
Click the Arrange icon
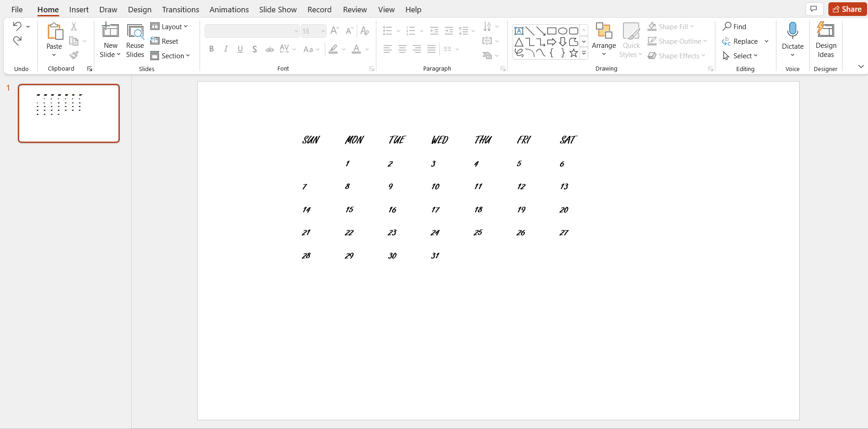[x=604, y=31]
